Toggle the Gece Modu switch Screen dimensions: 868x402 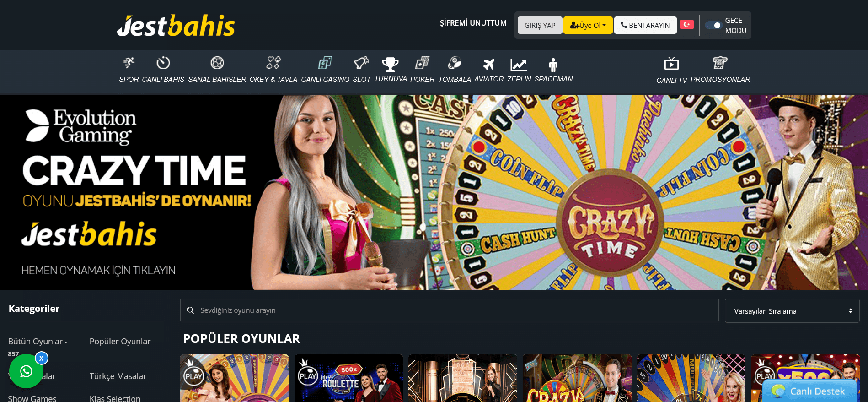click(713, 25)
